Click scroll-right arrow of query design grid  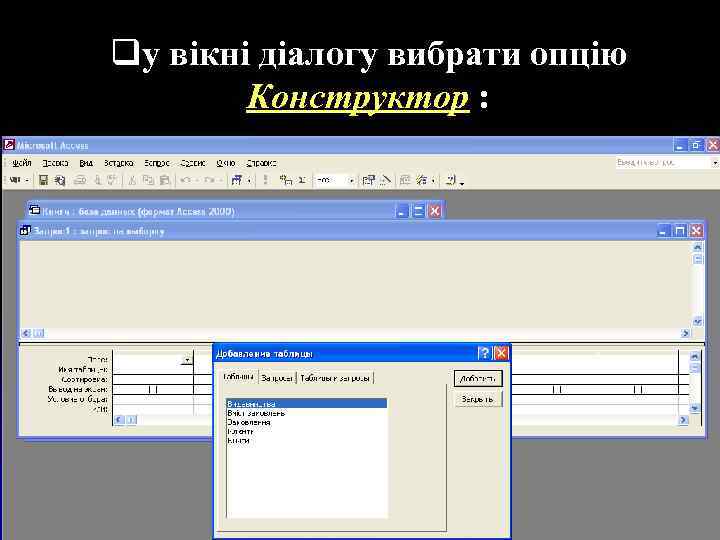683,420
